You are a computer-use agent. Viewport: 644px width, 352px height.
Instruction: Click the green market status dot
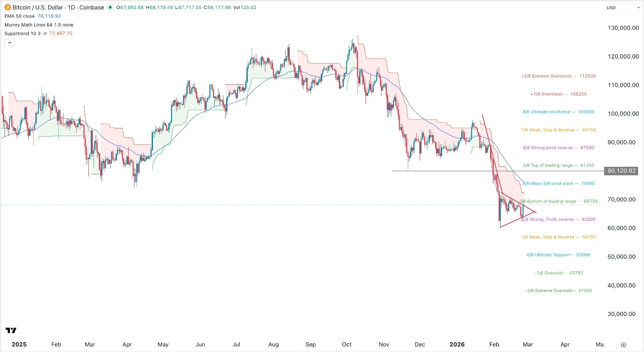click(110, 8)
